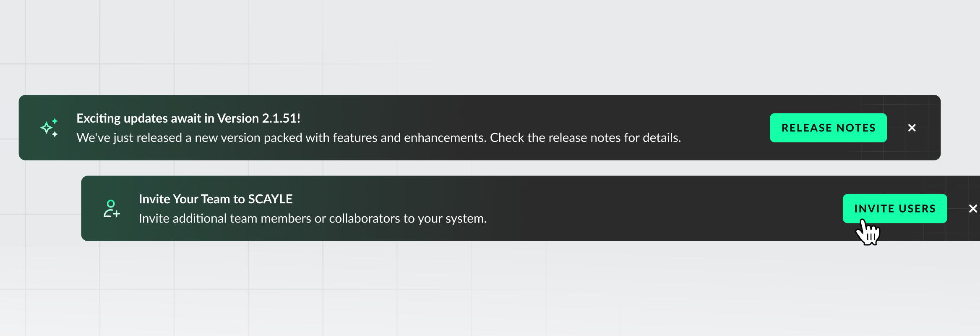Click empty space between invite text and Invite Users
This screenshot has height=336, width=980.
pyautogui.click(x=663, y=209)
